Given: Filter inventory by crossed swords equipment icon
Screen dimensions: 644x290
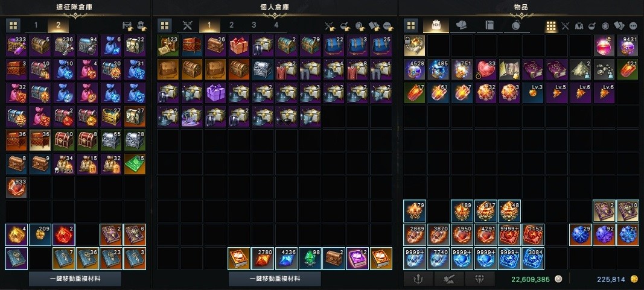Looking at the screenshot, I should [x=566, y=27].
